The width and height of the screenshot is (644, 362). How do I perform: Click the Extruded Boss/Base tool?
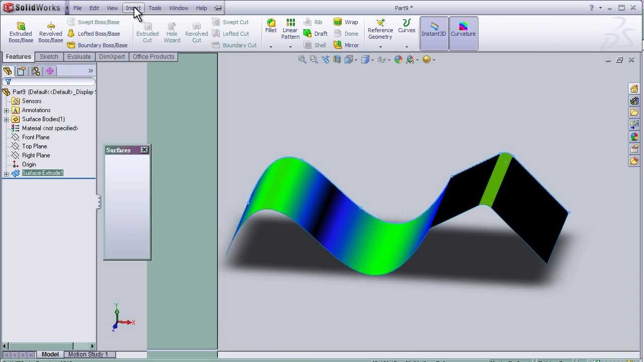pyautogui.click(x=21, y=32)
